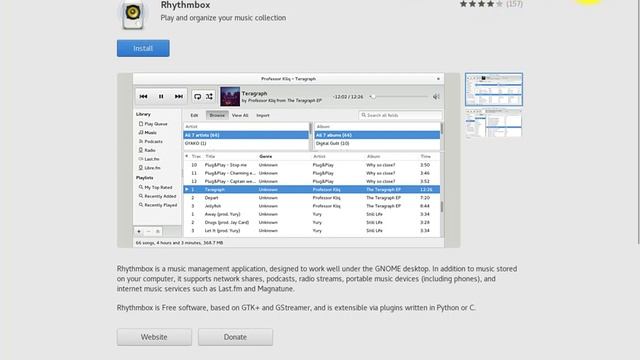Click the Browse tab in the preview
The height and width of the screenshot is (360, 640).
click(217, 116)
